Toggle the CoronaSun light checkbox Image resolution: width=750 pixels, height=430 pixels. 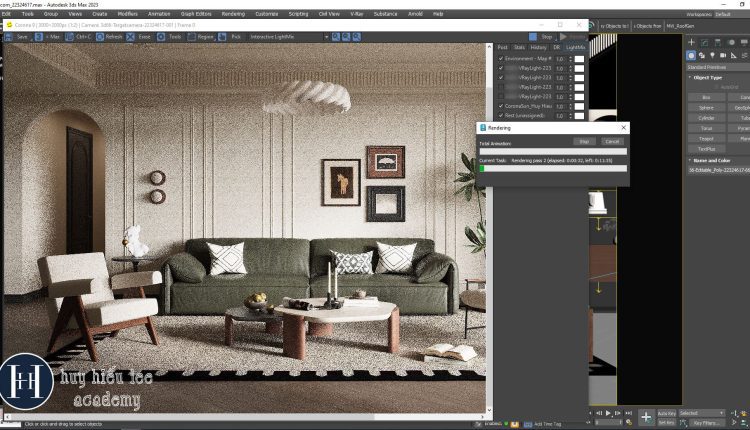point(501,106)
